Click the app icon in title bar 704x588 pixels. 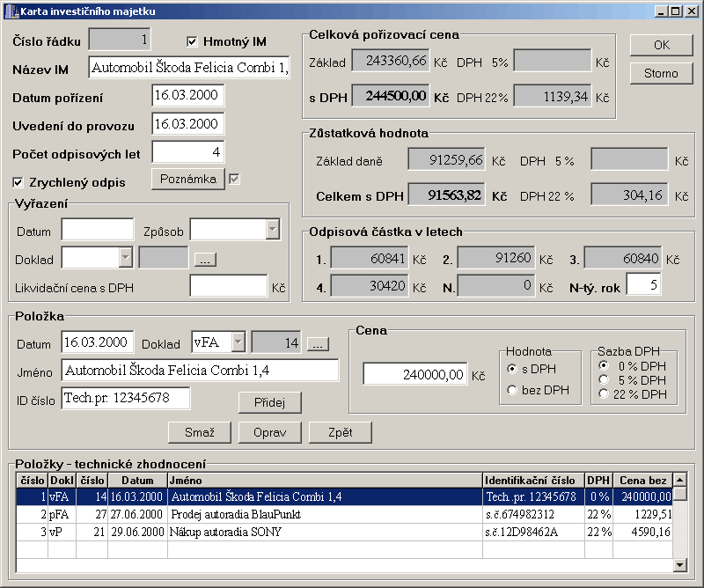(11, 11)
